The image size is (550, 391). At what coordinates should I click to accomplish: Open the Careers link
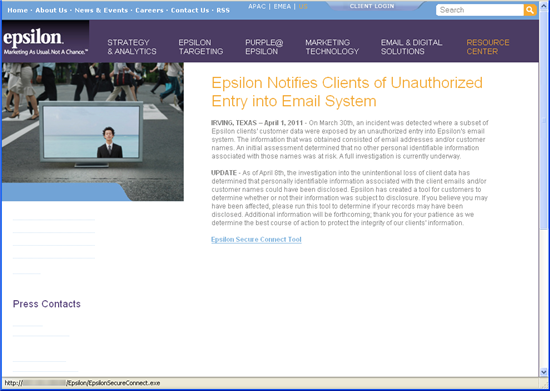(149, 10)
